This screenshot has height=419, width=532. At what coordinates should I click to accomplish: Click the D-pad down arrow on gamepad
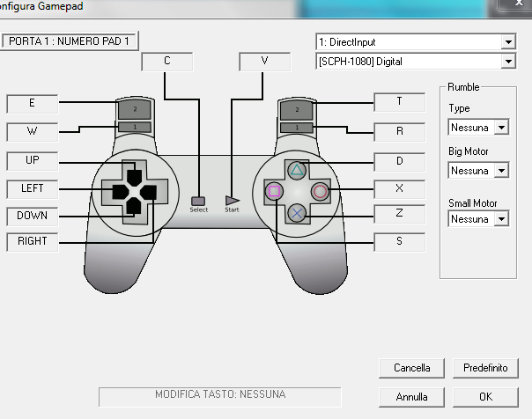coord(134,206)
